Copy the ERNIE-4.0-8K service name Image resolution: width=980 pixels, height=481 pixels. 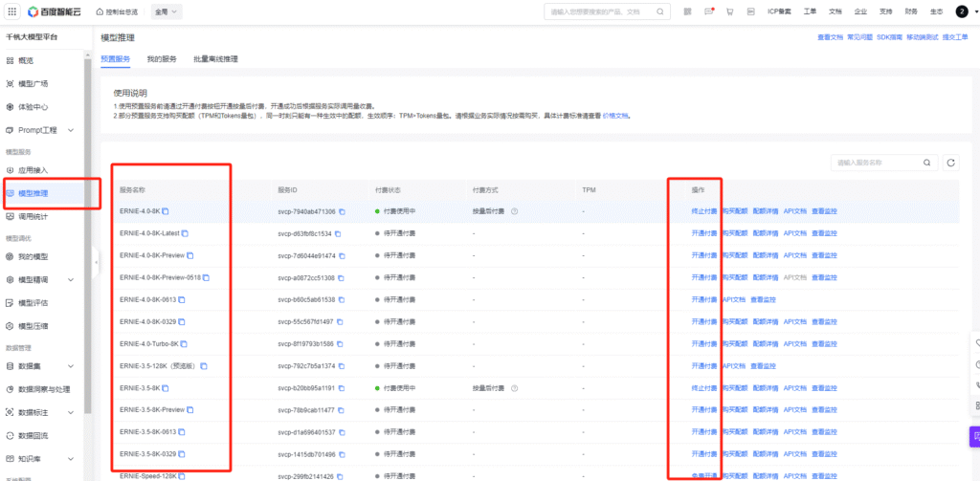coord(165,211)
